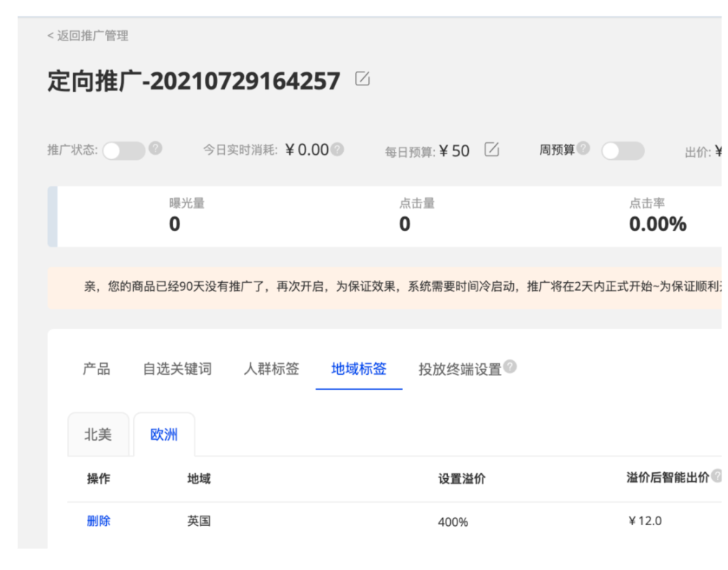Switch to the 产品 tab

96,369
